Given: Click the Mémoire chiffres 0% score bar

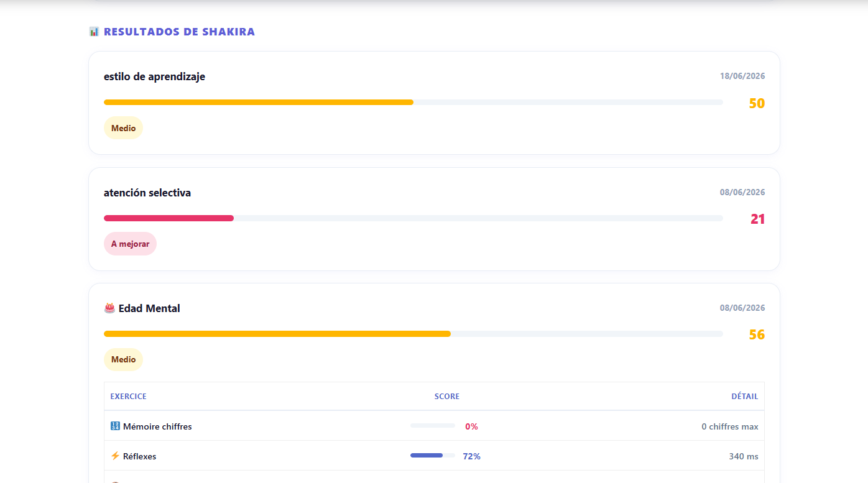Looking at the screenshot, I should (x=433, y=426).
